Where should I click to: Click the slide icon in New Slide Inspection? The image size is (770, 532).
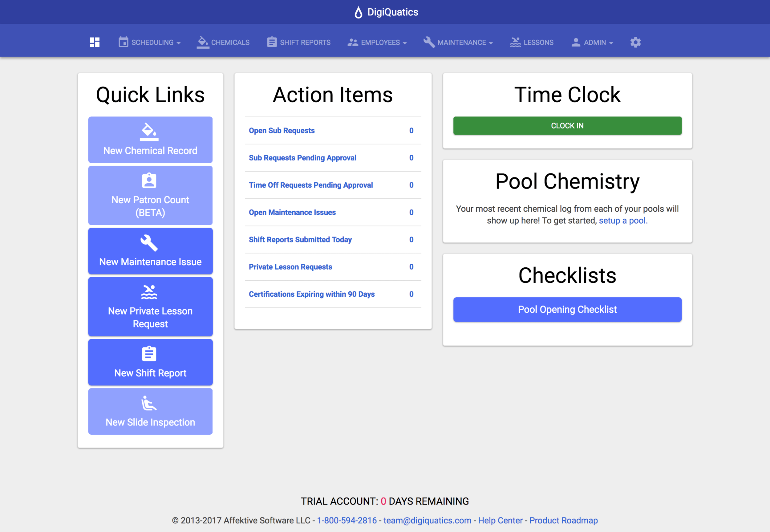coord(149,403)
